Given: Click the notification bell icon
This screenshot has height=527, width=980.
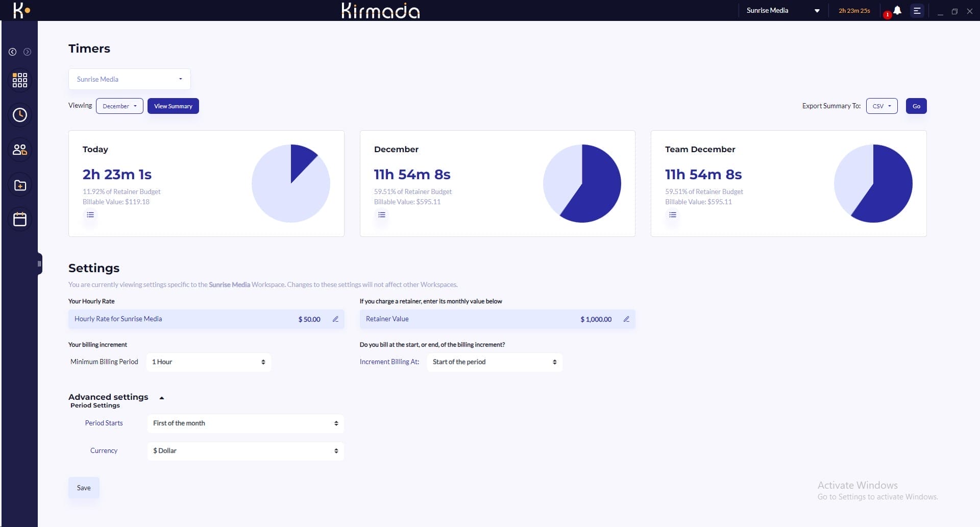Looking at the screenshot, I should click(x=897, y=10).
